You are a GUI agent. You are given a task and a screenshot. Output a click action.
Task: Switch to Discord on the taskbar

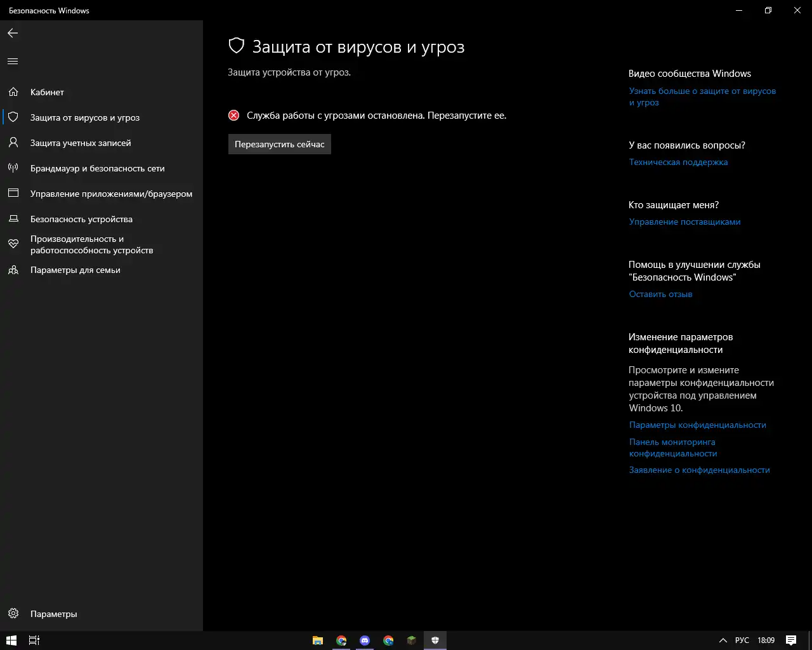(365, 640)
